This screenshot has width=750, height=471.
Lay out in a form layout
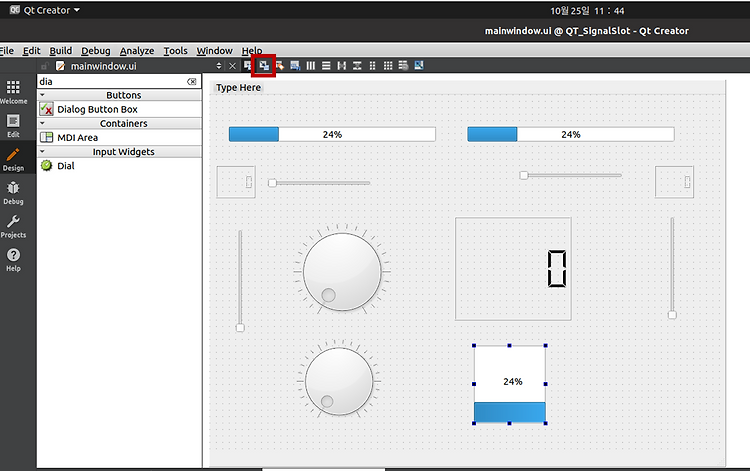coord(373,66)
